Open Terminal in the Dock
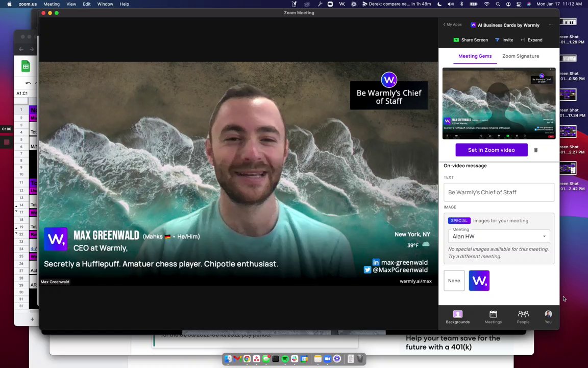Viewport: 588px width, 368px height. click(276, 359)
